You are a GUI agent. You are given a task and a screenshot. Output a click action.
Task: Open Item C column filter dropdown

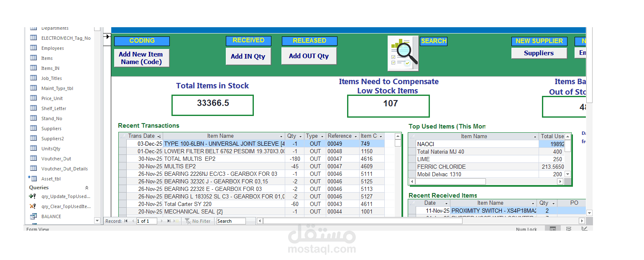point(381,136)
